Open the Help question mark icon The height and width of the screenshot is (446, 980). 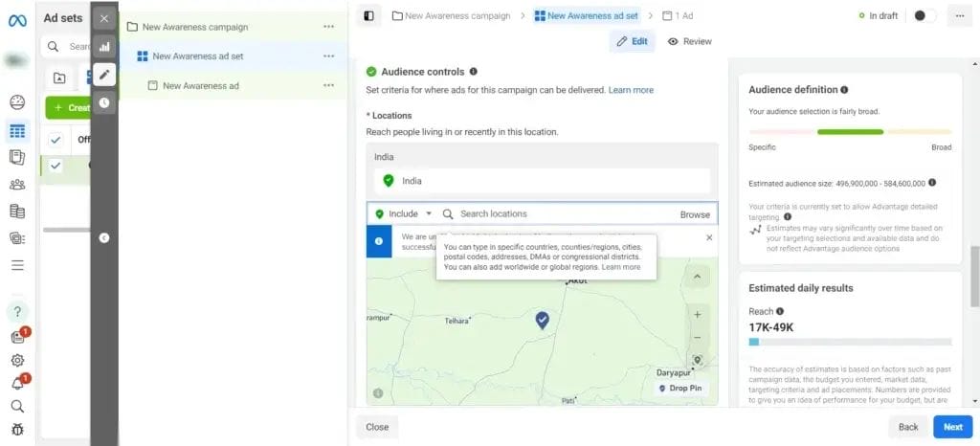(x=17, y=311)
